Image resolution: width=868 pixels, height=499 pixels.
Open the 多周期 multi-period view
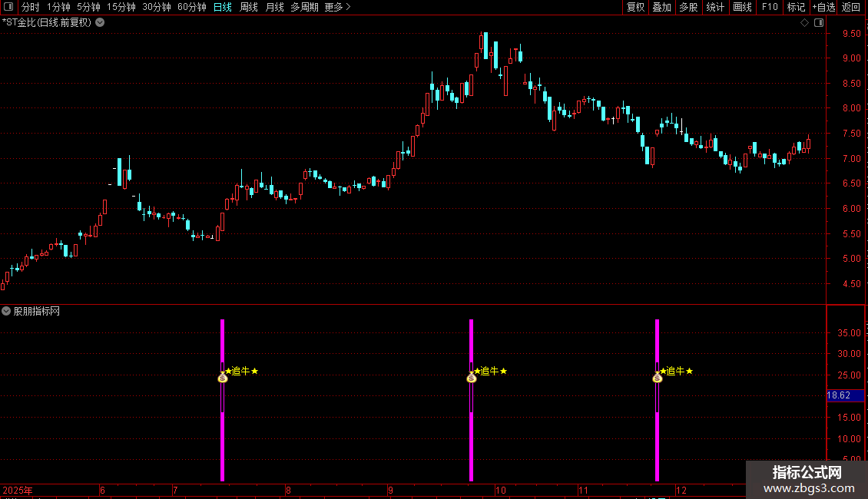304,7
